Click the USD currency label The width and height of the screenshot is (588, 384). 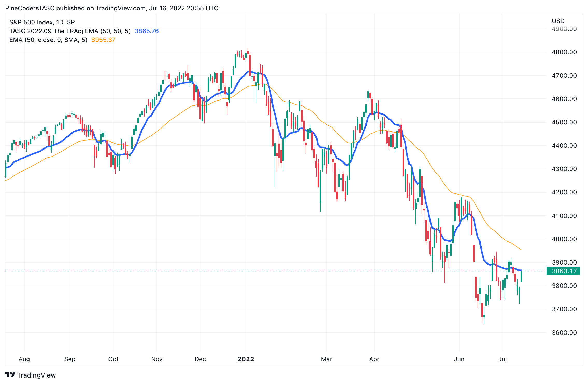click(558, 21)
